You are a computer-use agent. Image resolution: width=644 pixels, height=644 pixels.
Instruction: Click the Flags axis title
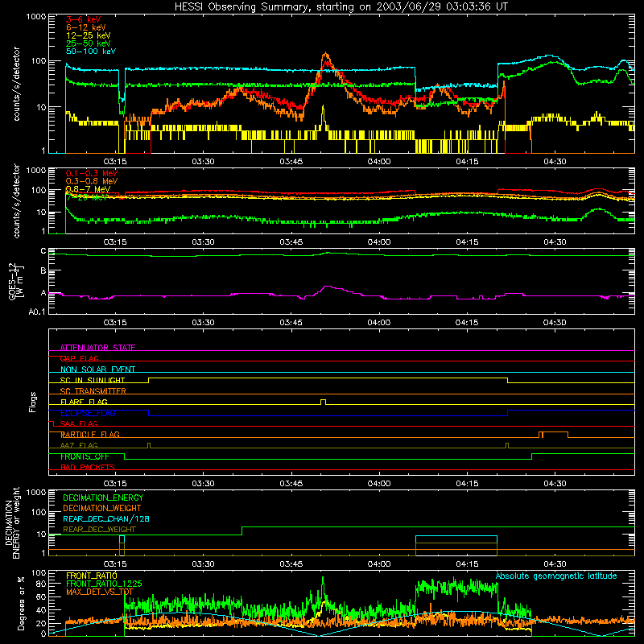click(x=32, y=402)
